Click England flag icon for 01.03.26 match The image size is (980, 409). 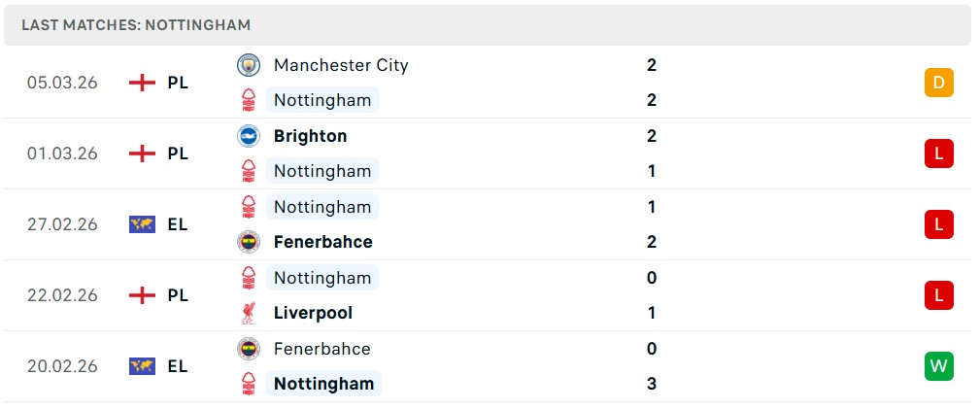142,153
